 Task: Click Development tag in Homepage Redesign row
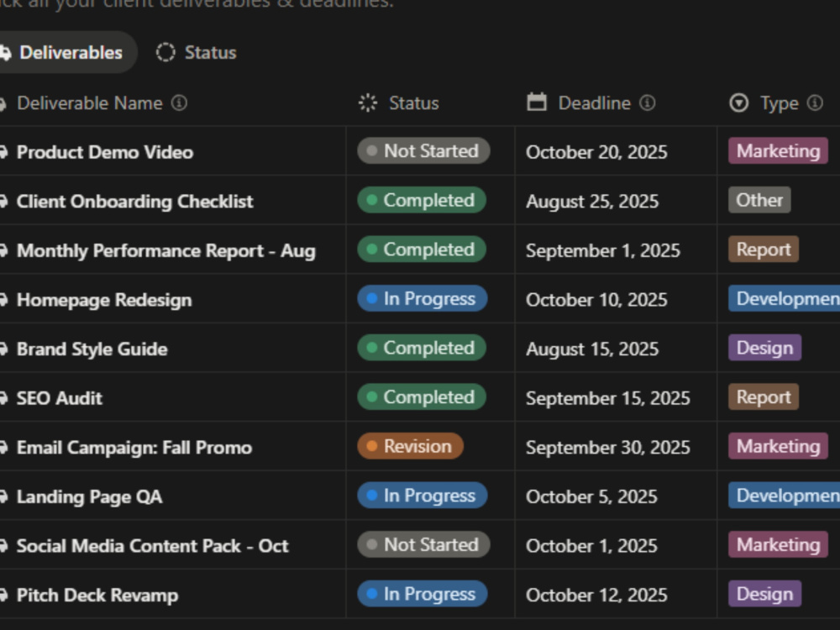point(785,299)
